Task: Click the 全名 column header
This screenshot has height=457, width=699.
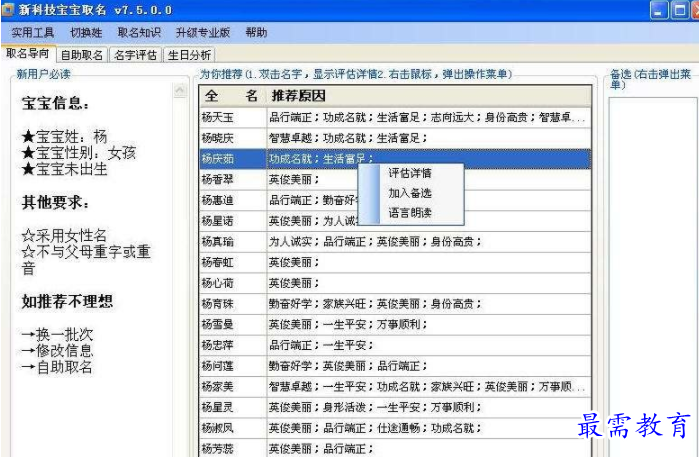Action: [232, 95]
